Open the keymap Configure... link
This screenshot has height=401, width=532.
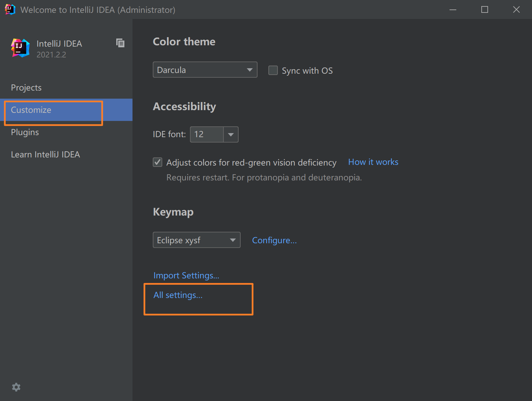(274, 240)
